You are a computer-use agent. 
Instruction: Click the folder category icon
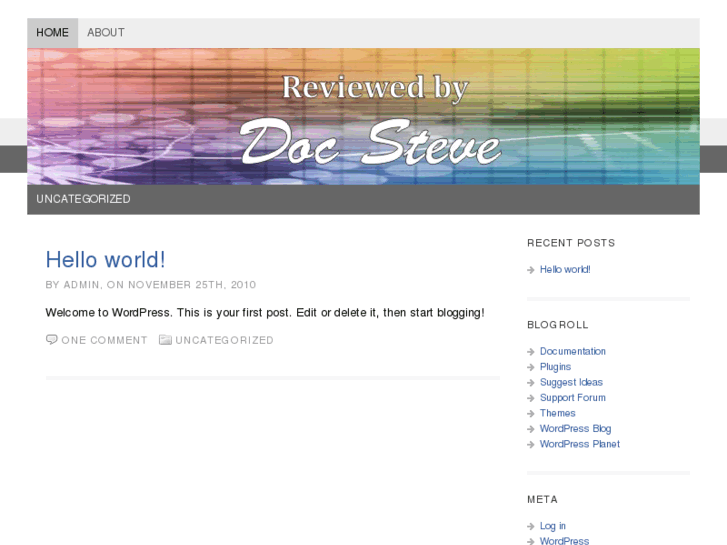(x=165, y=340)
